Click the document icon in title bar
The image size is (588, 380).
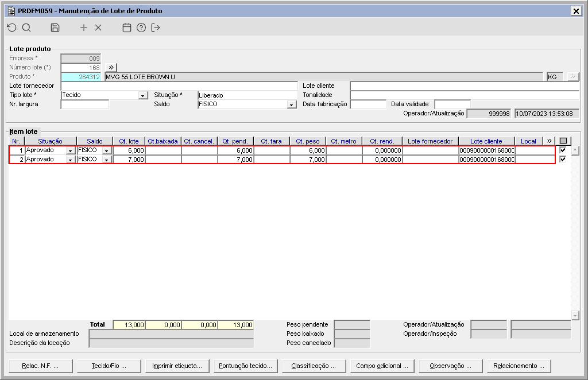[x=11, y=11]
